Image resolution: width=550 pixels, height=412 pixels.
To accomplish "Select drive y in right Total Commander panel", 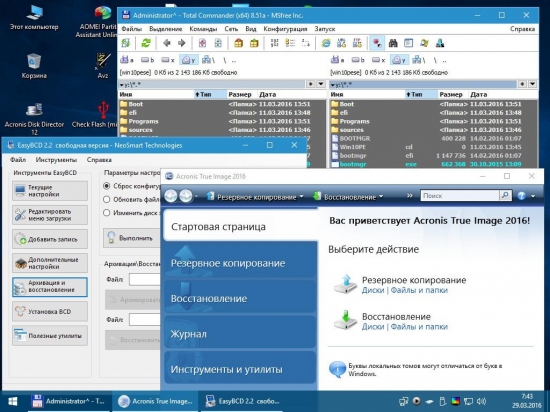I will (x=399, y=60).
